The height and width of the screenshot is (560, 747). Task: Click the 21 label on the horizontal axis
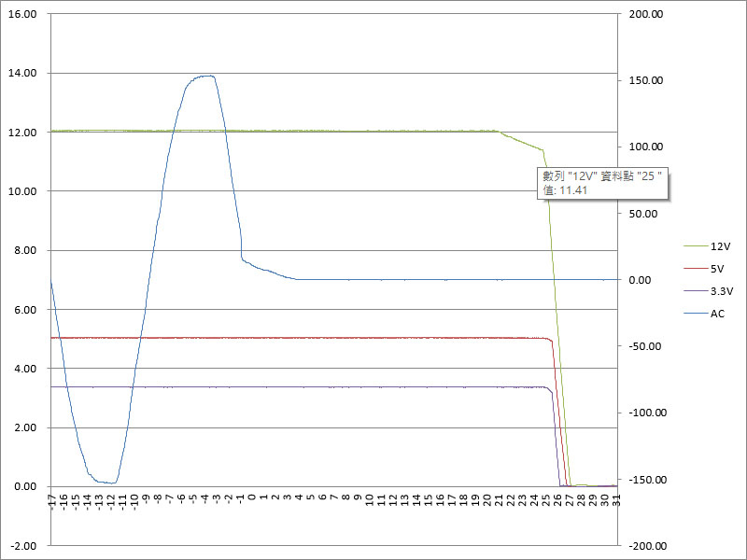[x=499, y=499]
